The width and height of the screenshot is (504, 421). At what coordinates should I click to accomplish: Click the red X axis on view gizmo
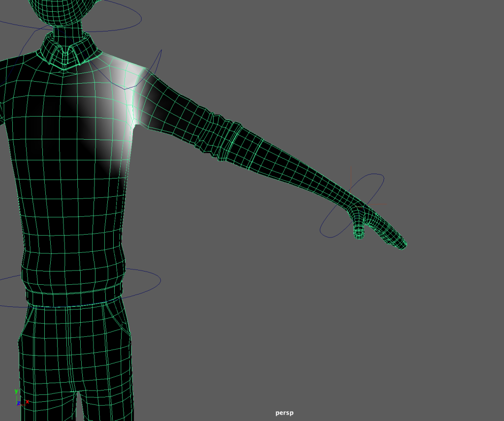pos(27,402)
